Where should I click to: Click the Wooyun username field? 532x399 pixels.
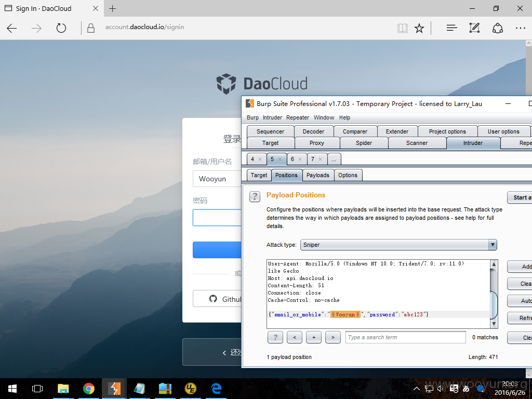click(217, 179)
